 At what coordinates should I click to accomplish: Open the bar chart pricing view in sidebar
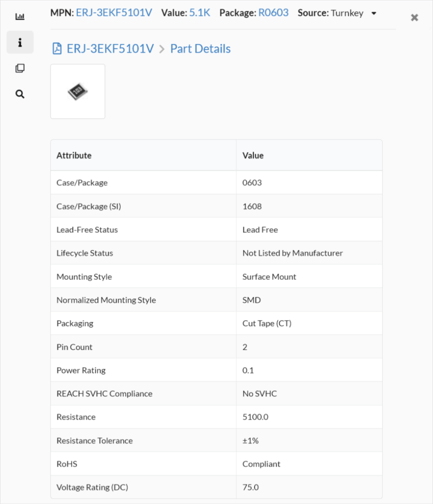[20, 17]
